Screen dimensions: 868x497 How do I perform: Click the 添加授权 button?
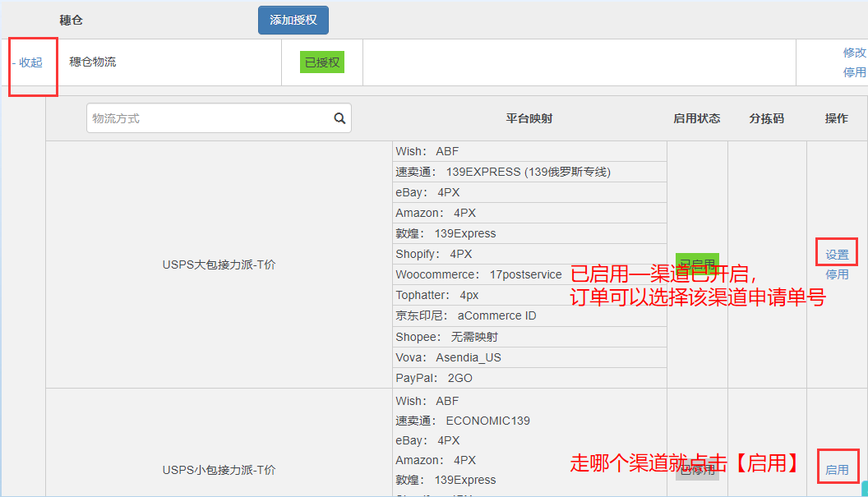point(293,20)
